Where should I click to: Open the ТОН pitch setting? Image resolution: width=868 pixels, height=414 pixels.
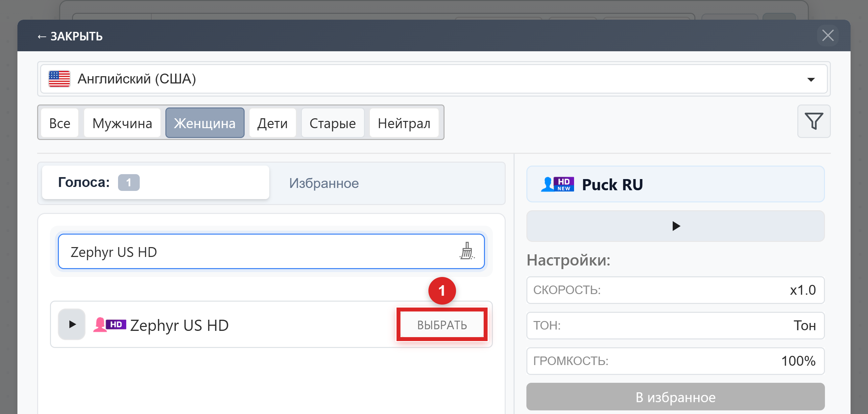675,325
